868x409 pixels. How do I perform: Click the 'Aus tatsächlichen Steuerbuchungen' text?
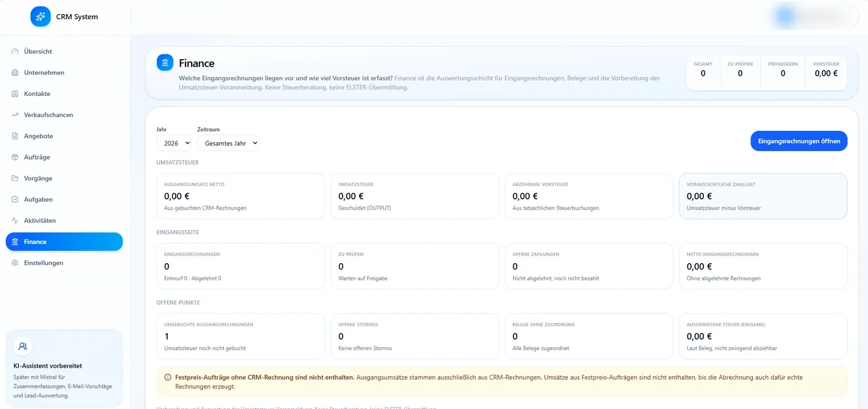[x=556, y=208]
